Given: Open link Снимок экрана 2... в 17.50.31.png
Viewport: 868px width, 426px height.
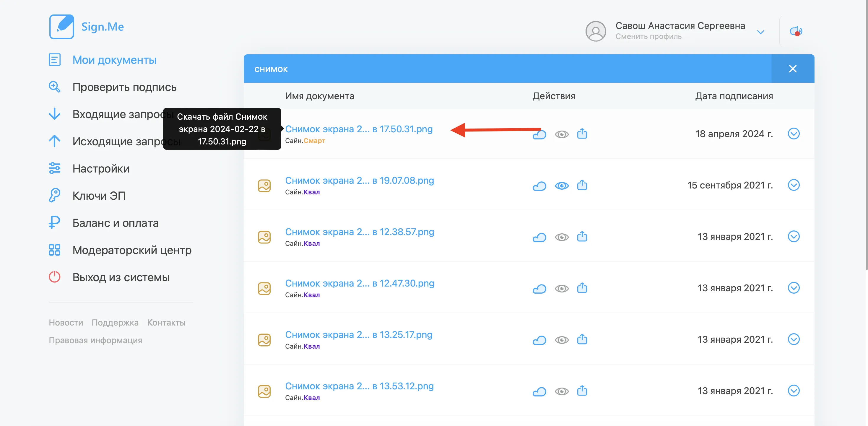Looking at the screenshot, I should pos(359,129).
